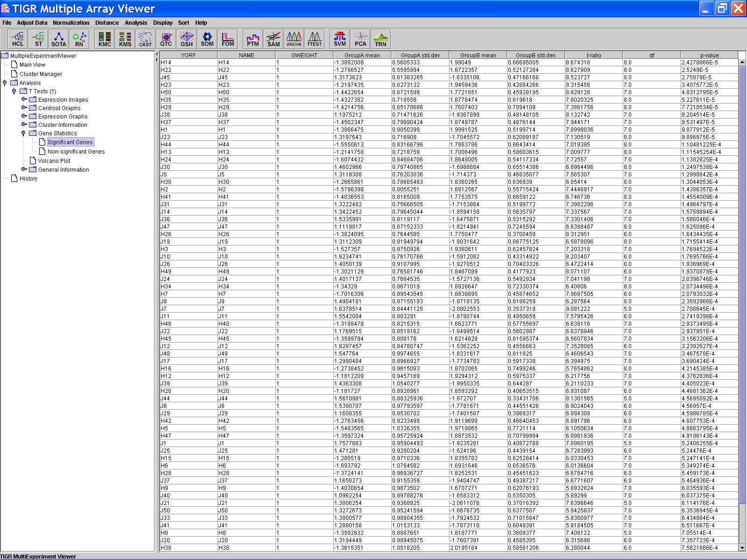Expand the Expression Images folder
The height and width of the screenshot is (560, 747).
point(23,99)
